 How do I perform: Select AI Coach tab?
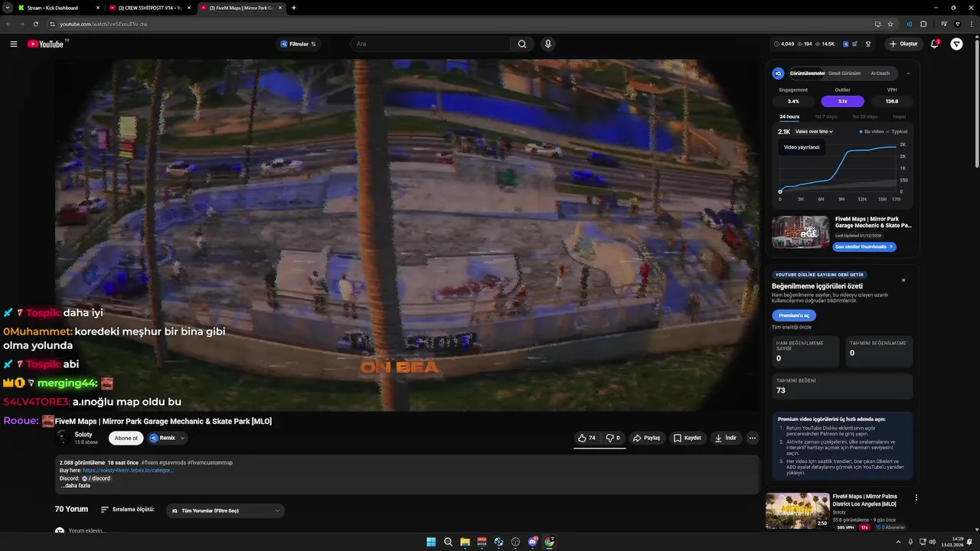tap(880, 73)
